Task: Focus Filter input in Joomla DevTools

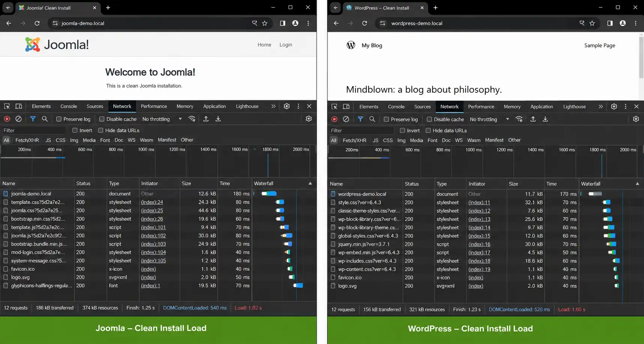Action: (x=34, y=130)
